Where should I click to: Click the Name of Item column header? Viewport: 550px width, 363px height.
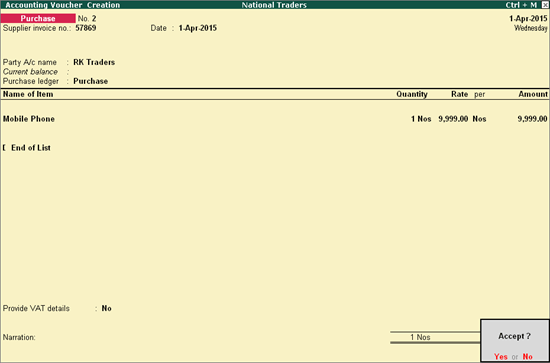point(28,94)
